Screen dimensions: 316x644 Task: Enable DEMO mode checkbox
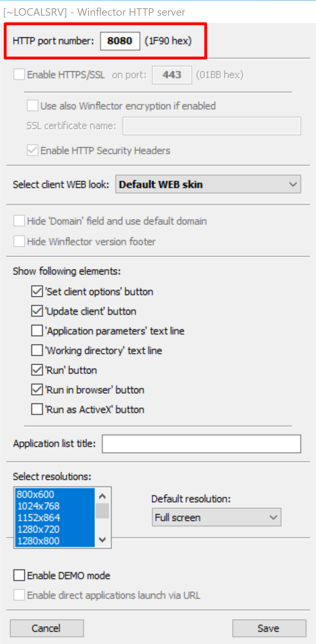point(19,575)
